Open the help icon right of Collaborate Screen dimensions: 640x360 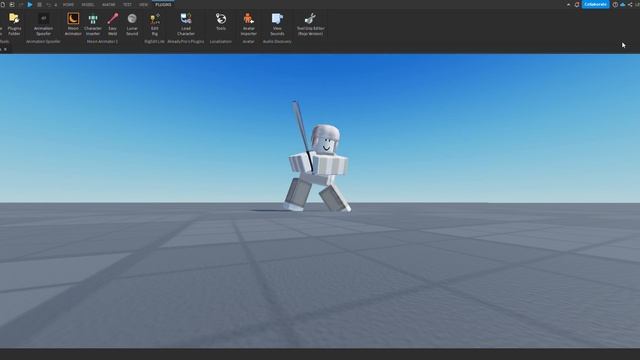click(x=615, y=4)
